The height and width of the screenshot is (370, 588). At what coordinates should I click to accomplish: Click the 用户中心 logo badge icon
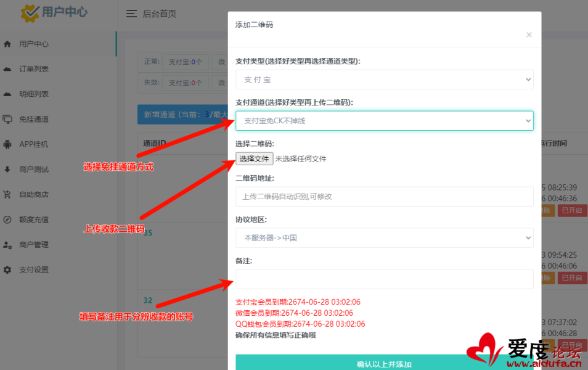(x=30, y=13)
